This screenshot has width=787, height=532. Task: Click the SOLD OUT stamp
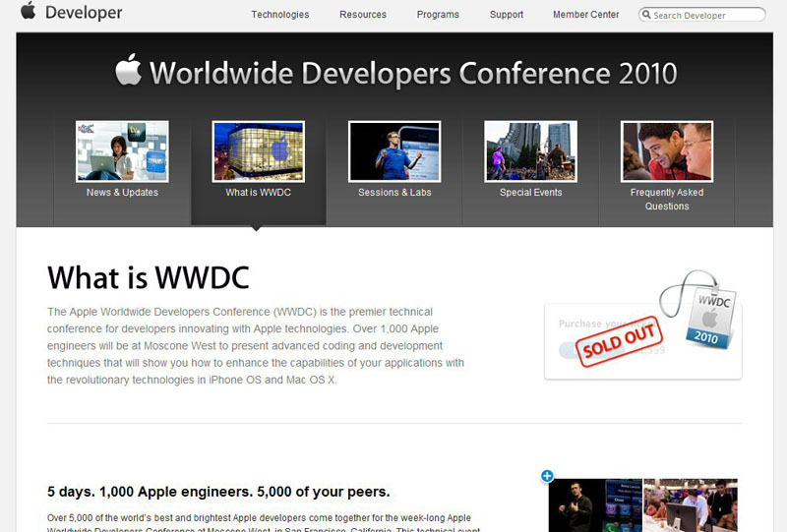click(619, 342)
